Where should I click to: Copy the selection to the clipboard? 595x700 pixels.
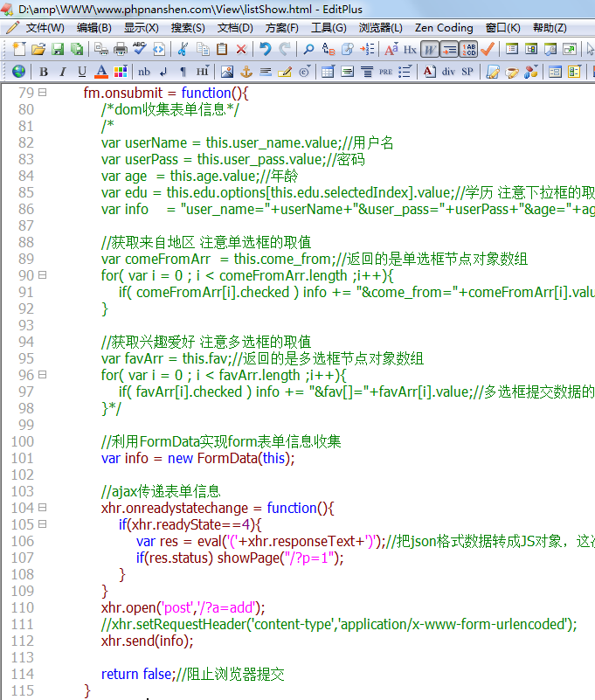(203, 49)
